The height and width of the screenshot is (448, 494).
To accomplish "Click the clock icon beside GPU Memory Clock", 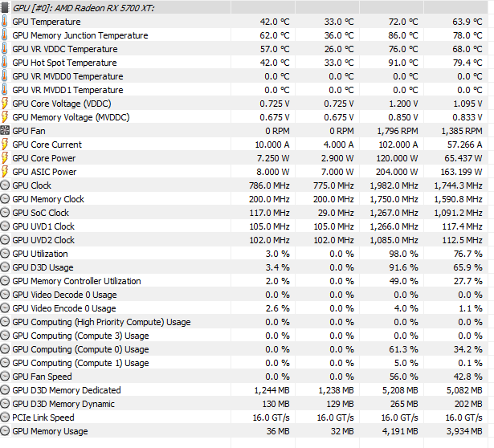I will pos(5,198).
